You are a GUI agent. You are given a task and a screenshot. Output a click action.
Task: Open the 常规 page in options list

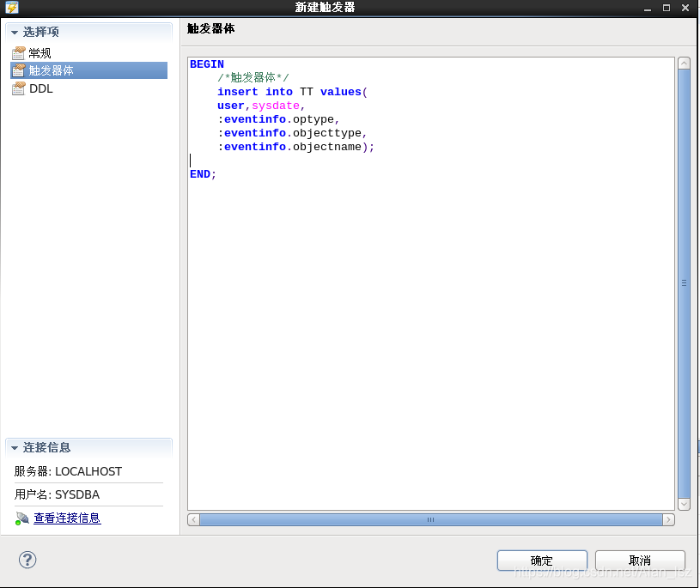tap(40, 53)
